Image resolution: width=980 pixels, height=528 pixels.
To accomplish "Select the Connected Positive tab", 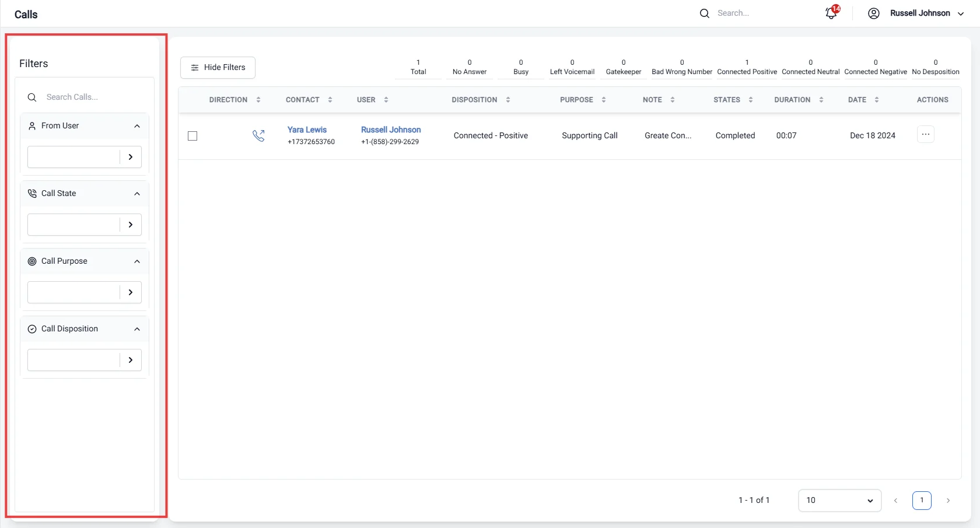I will pos(747,67).
